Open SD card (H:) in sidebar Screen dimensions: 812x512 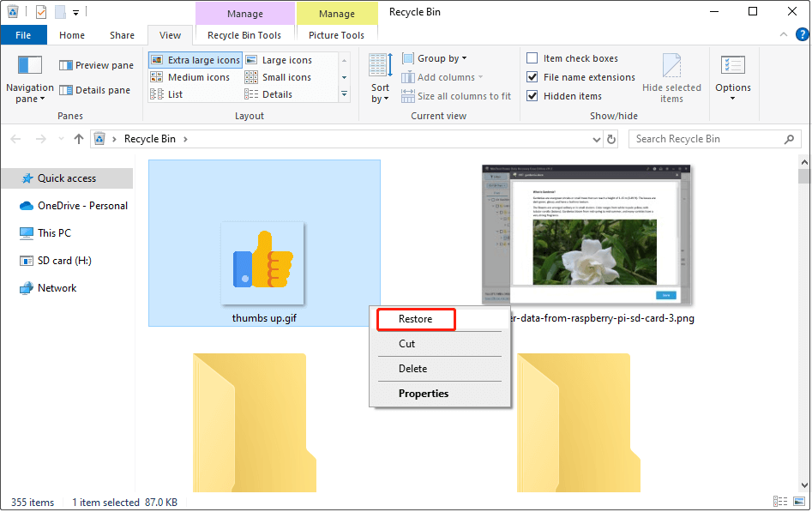point(56,261)
